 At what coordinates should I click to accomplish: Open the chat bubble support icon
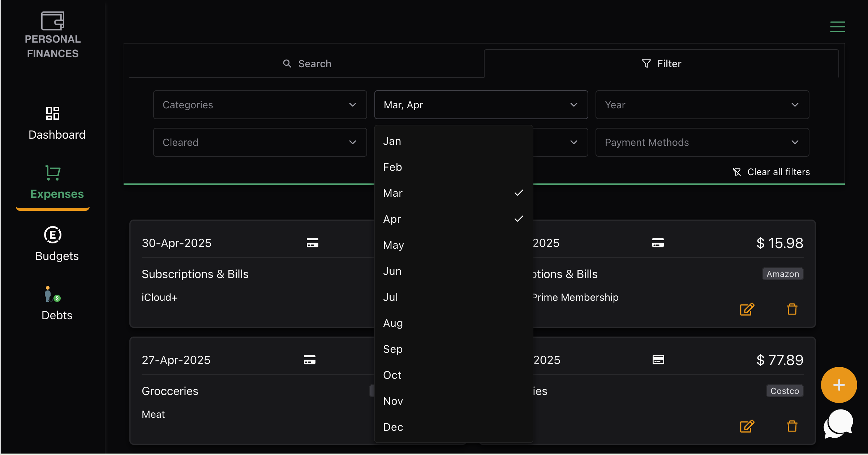tap(838, 424)
